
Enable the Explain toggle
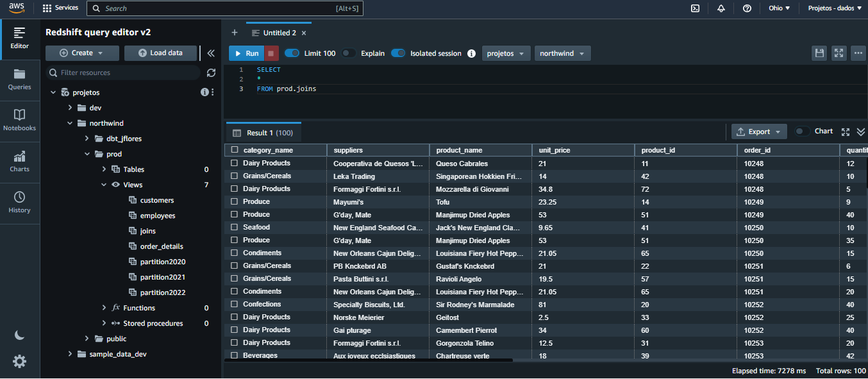(x=348, y=53)
